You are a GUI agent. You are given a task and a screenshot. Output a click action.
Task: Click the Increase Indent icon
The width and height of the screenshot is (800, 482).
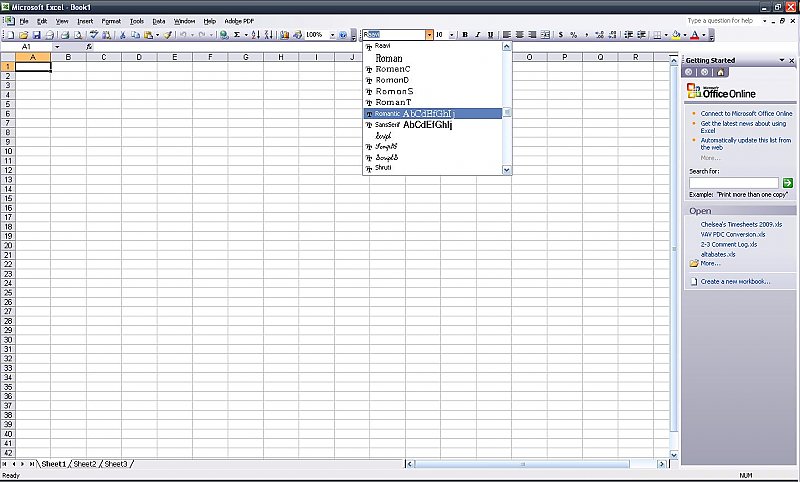click(642, 35)
